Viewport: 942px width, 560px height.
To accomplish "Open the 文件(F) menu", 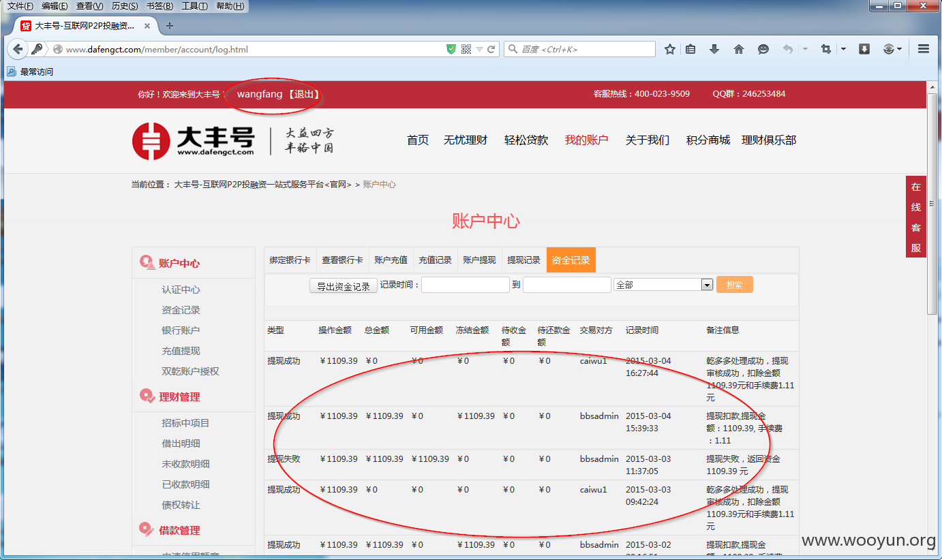I will coord(20,6).
